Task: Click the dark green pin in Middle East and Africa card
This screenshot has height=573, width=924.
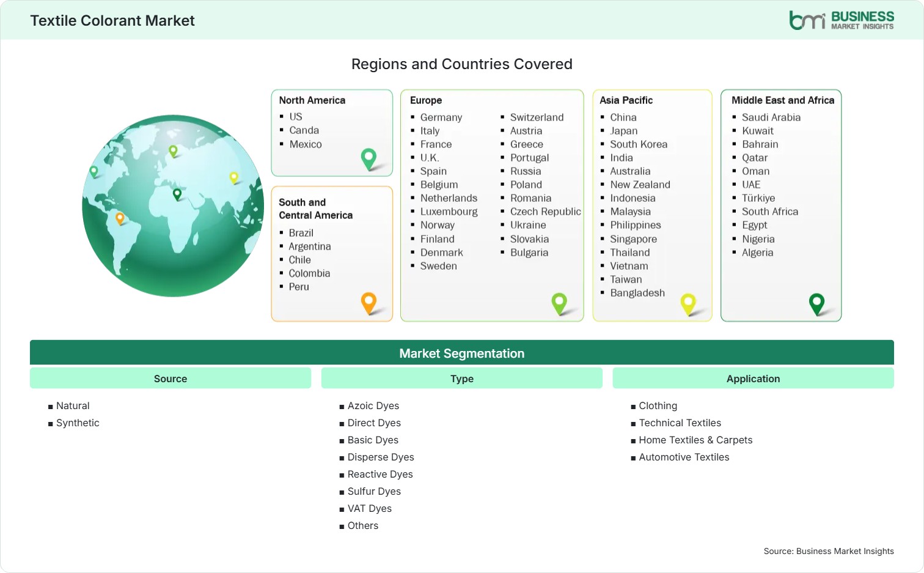Action: tap(816, 304)
